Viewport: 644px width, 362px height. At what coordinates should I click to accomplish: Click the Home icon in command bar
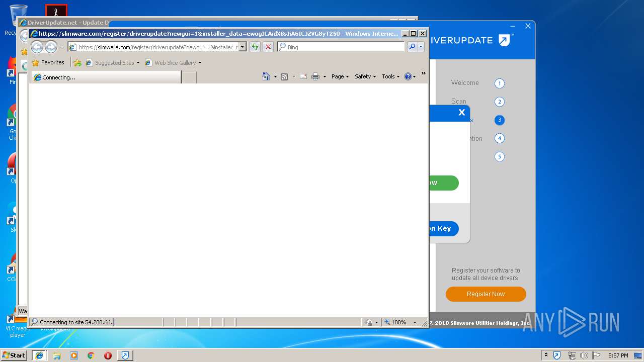pyautogui.click(x=266, y=76)
